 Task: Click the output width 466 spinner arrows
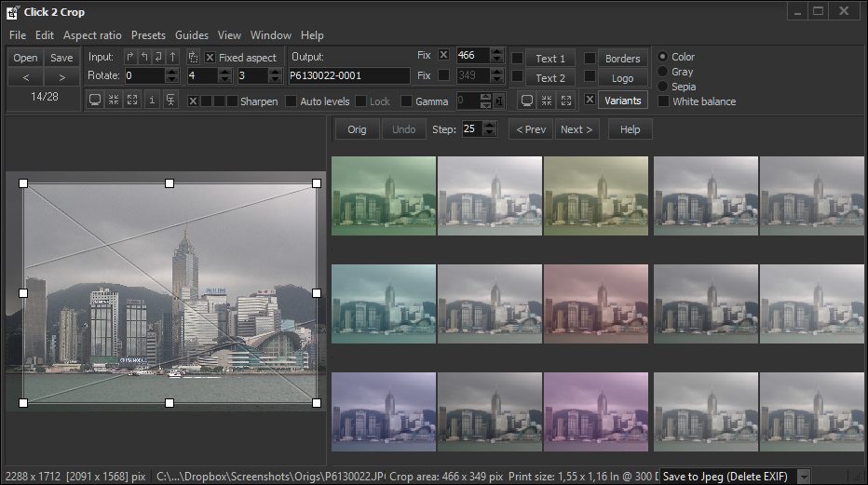(x=496, y=55)
